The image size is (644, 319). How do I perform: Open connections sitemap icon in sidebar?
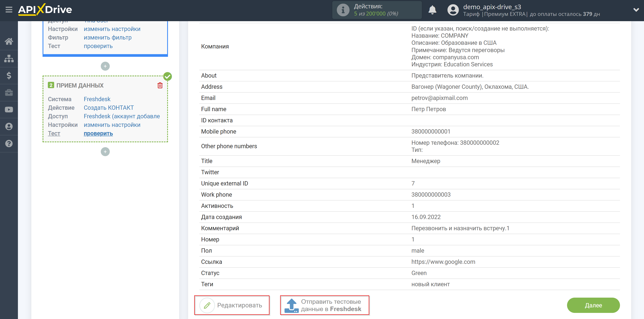9,58
